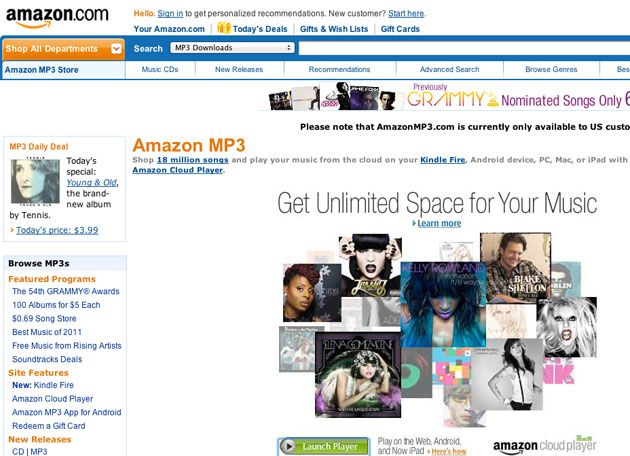The image size is (630, 456).
Task: Click the Sign in link
Action: pos(170,13)
